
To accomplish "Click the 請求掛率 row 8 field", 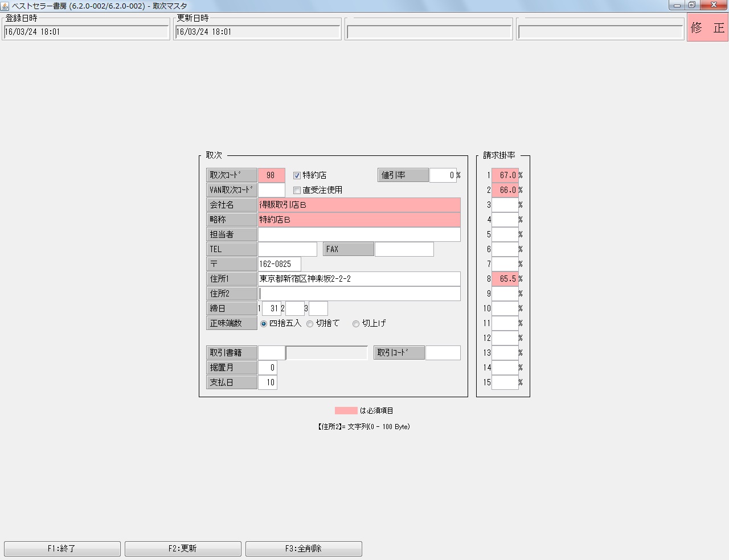I will (x=505, y=279).
